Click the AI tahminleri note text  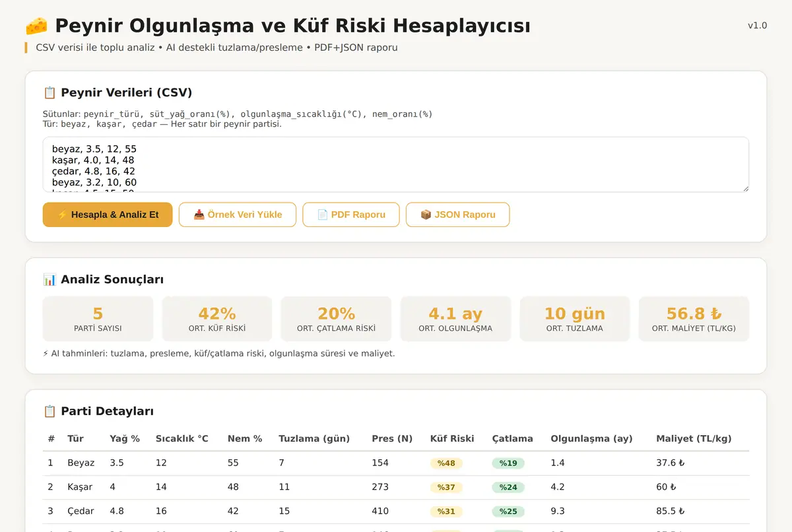218,353
